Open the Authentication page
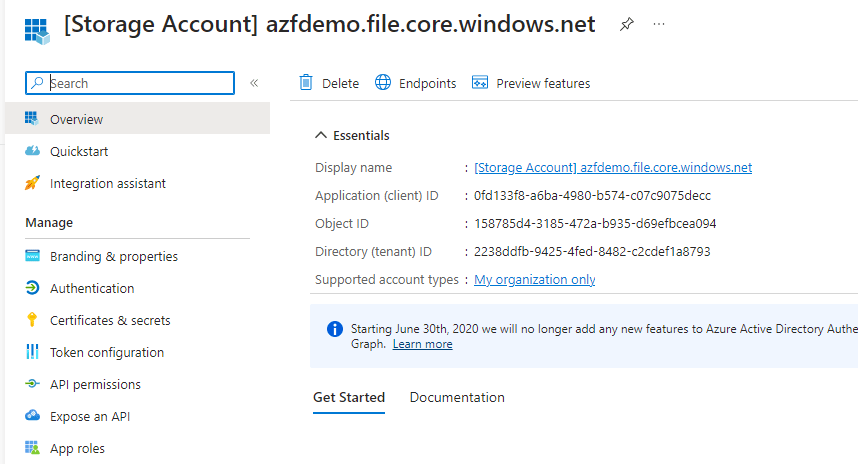This screenshot has width=858, height=464. pyautogui.click(x=92, y=288)
